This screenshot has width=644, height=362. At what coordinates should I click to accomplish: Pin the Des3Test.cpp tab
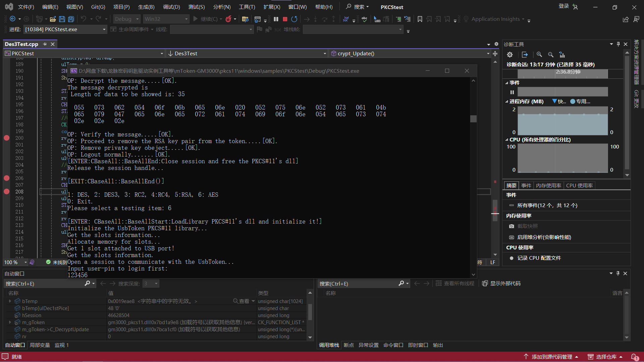45,44
